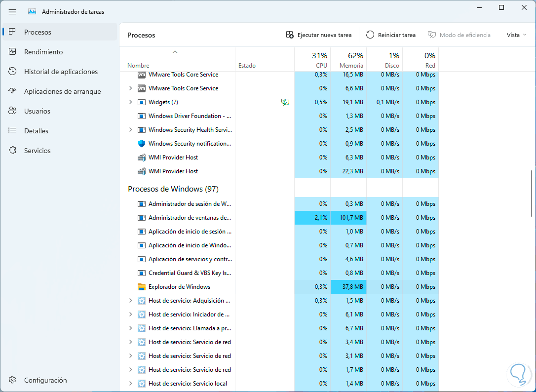The width and height of the screenshot is (536, 392).
Task: Click Ejecutar nueva tarea button
Action: pos(319,35)
